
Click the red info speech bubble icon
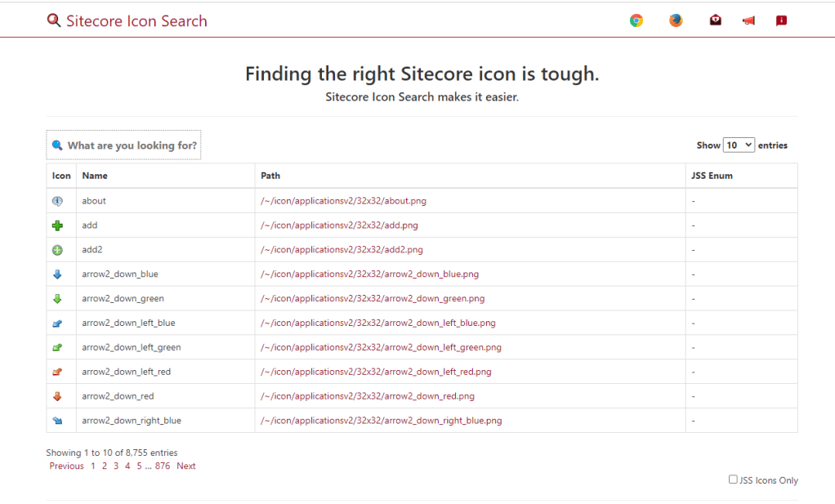coord(781,21)
